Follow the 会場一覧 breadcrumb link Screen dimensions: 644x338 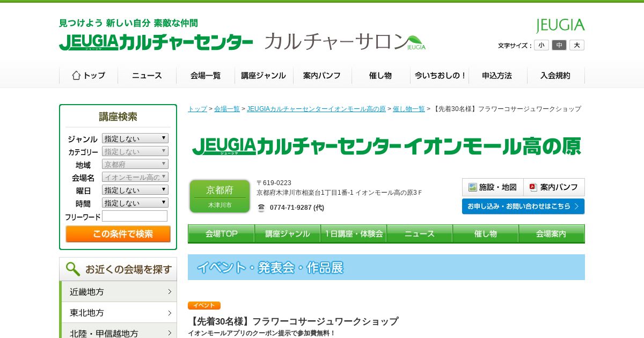pos(227,109)
